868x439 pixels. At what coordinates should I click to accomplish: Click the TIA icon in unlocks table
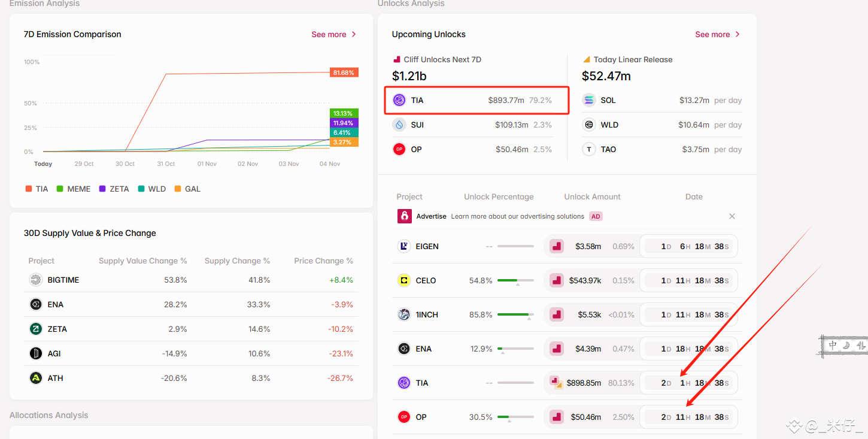[x=404, y=383]
